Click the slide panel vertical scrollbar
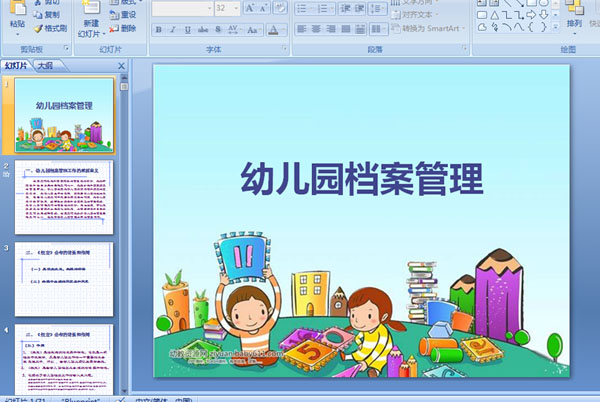600x402 pixels. pyautogui.click(x=124, y=234)
